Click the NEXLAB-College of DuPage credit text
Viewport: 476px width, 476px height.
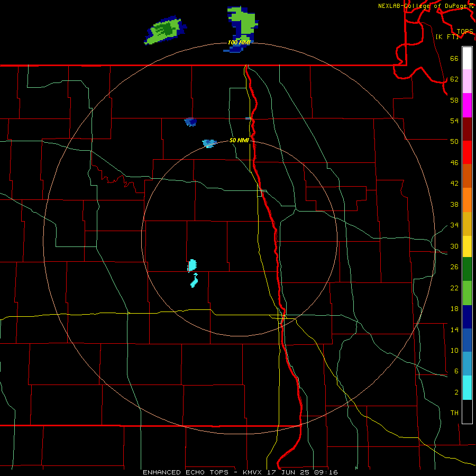pos(423,6)
